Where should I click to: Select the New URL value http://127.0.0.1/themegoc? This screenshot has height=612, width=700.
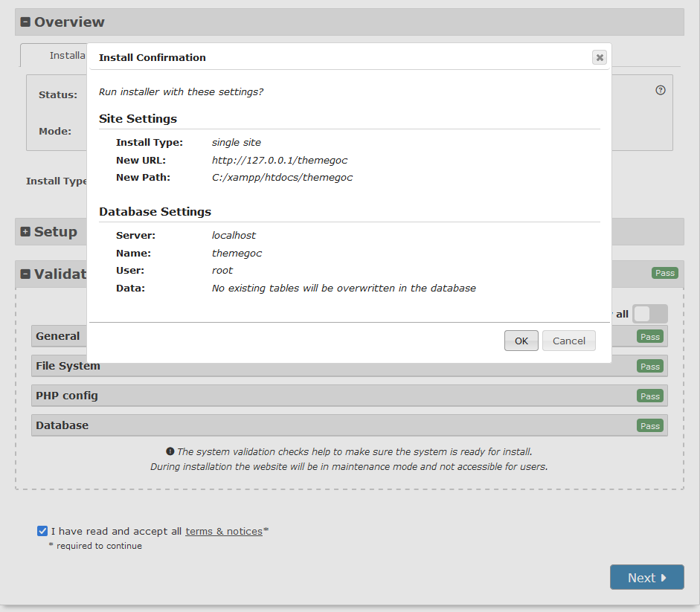[x=280, y=161]
